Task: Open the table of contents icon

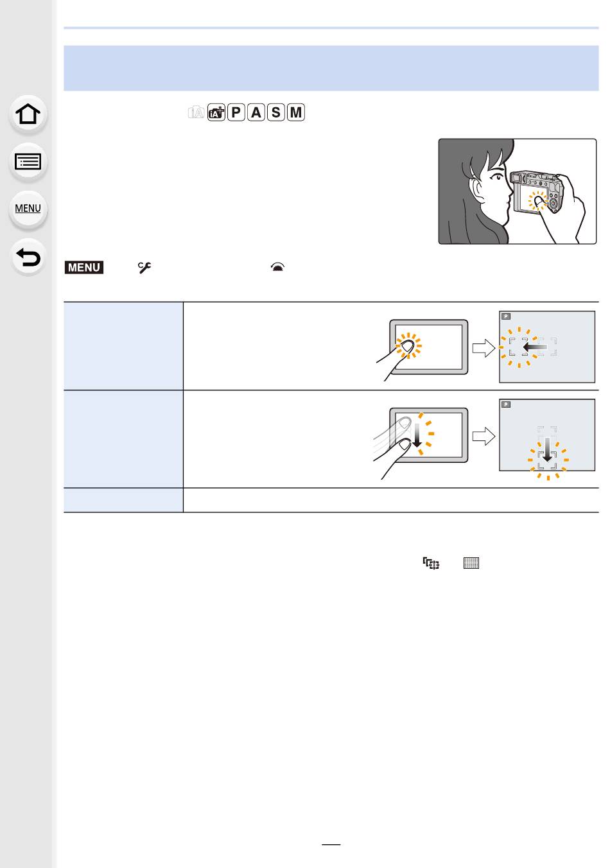Action: pos(28,162)
